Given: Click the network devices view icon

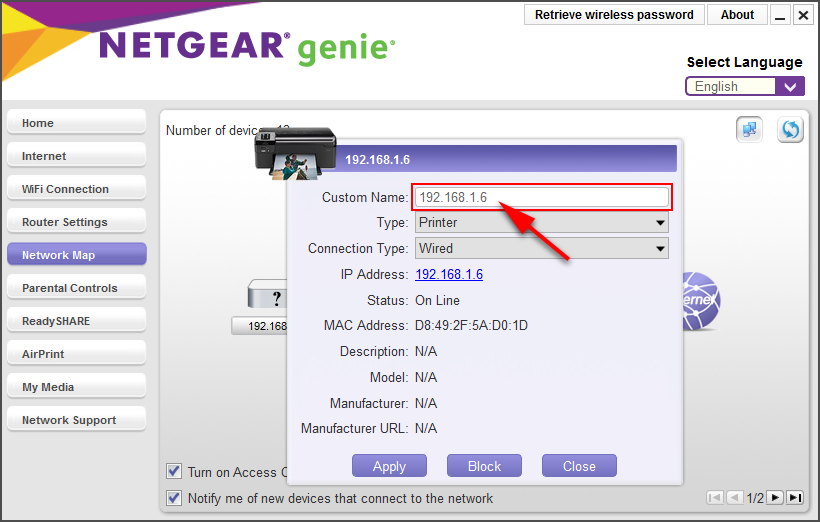Looking at the screenshot, I should 749,130.
